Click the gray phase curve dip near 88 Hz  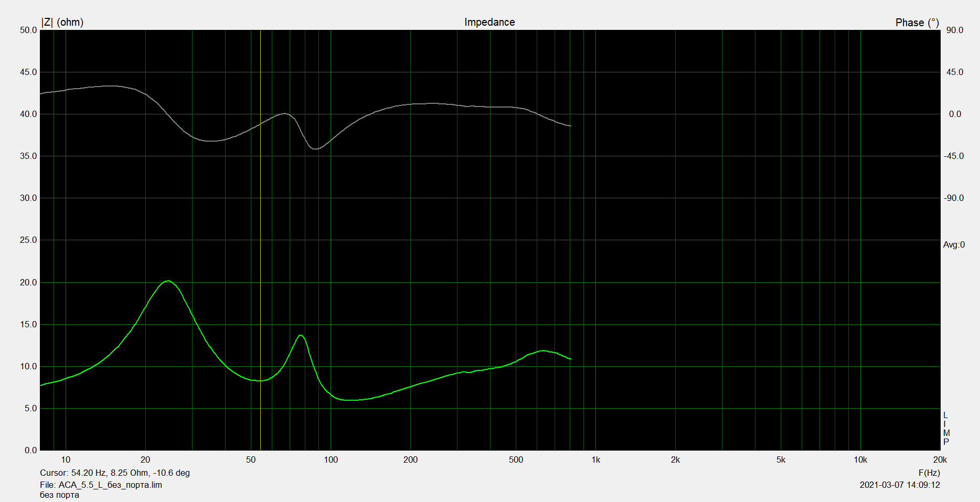click(x=315, y=149)
